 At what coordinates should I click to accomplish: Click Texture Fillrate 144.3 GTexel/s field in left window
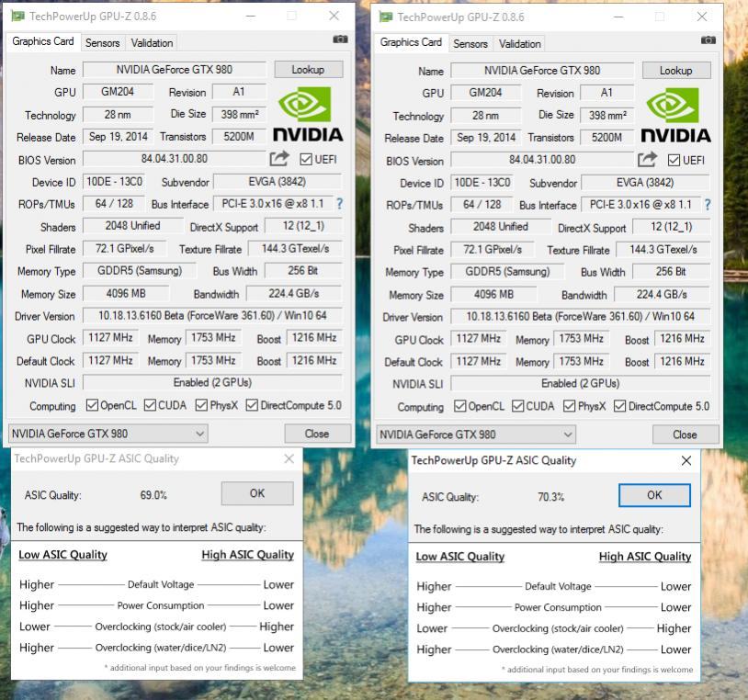[x=295, y=248]
